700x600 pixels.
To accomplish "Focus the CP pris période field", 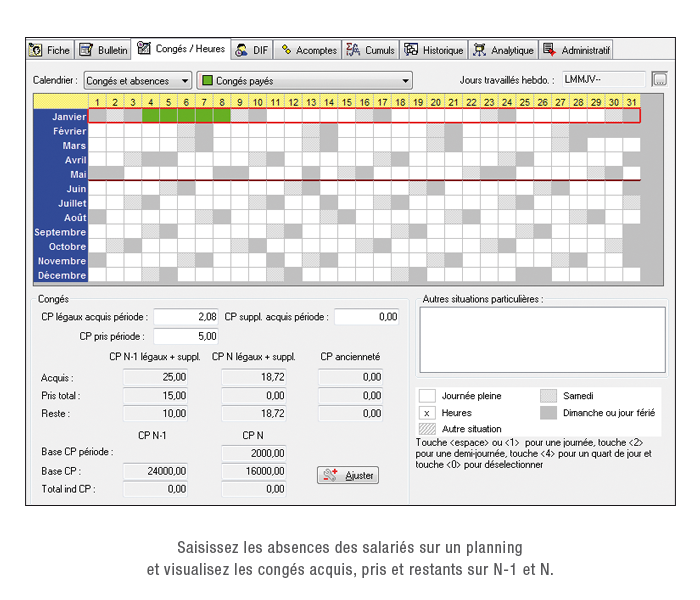I will pyautogui.click(x=186, y=336).
